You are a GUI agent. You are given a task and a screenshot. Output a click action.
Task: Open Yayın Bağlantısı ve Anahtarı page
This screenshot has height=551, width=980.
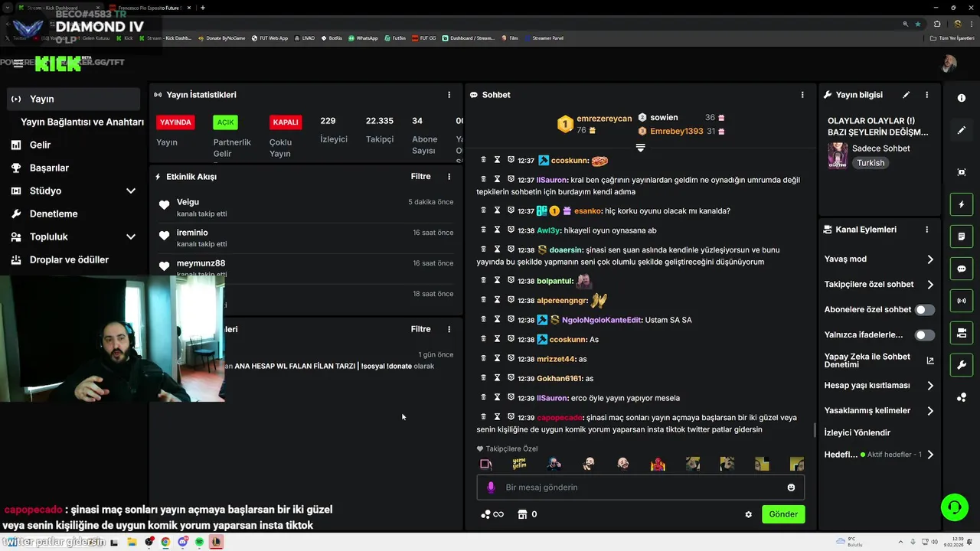point(82,122)
